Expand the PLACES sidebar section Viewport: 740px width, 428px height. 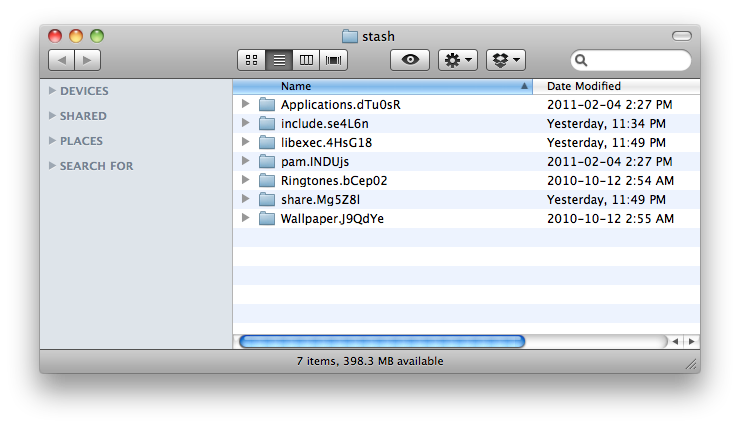(53, 141)
